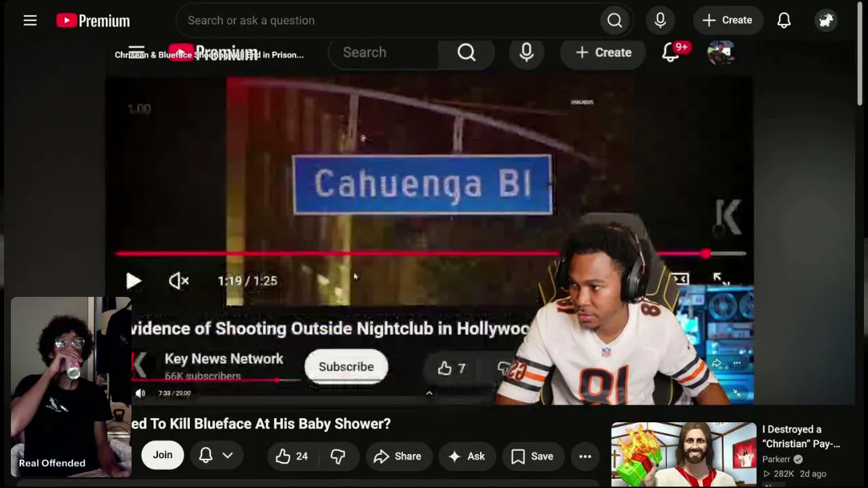Open the Key News Network channel name

pos(224,359)
